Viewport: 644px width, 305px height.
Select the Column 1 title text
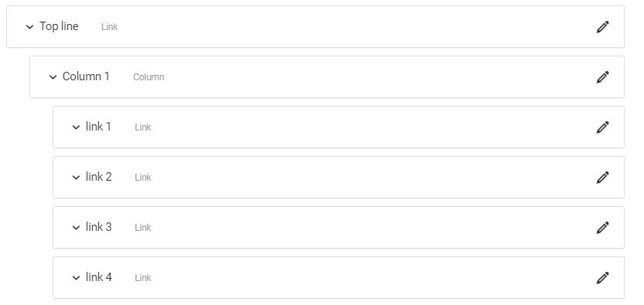click(x=87, y=76)
